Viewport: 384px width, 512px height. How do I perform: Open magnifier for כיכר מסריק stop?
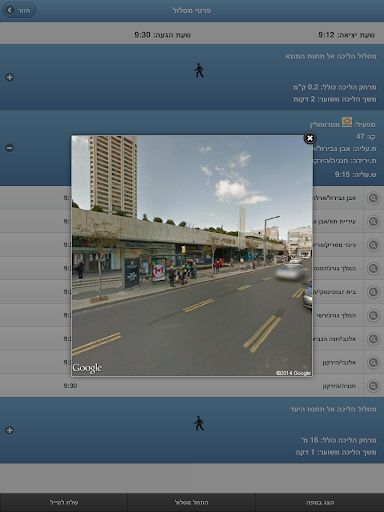tap(373, 245)
